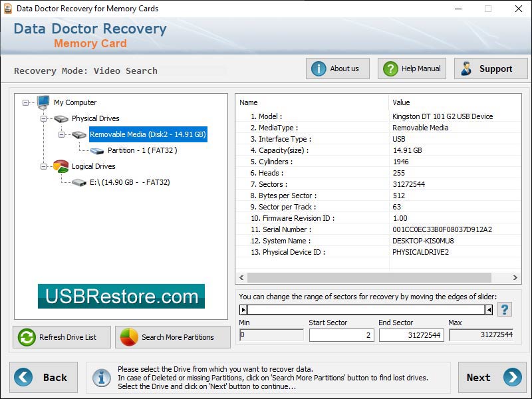Screen dimensions: 532x399
Task: Select the Search More Partitions pie icon
Action: (129, 337)
